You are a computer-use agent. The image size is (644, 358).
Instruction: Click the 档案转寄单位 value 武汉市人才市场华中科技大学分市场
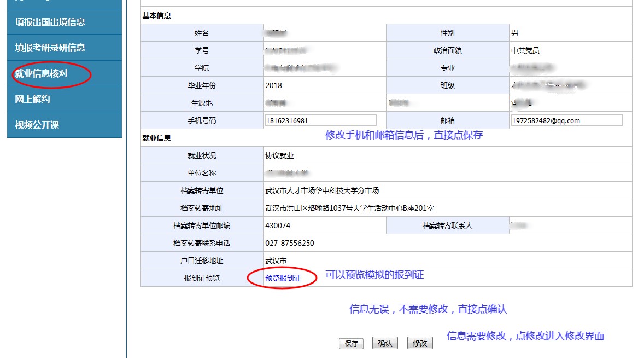(322, 190)
